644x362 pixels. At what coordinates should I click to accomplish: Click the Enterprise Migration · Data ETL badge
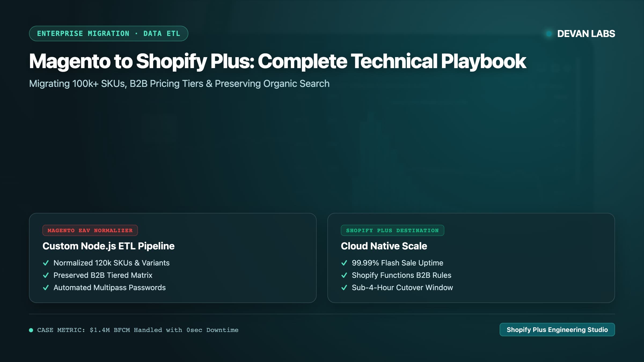click(x=108, y=34)
